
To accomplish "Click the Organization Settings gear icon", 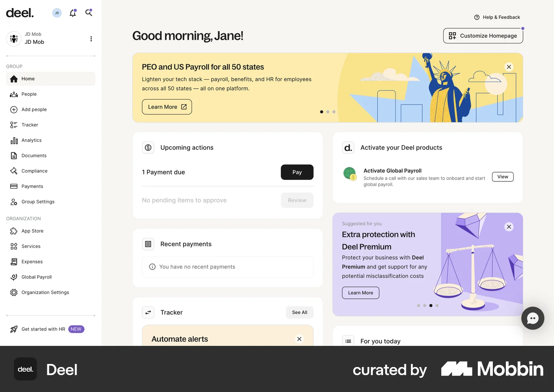I will (x=14, y=292).
